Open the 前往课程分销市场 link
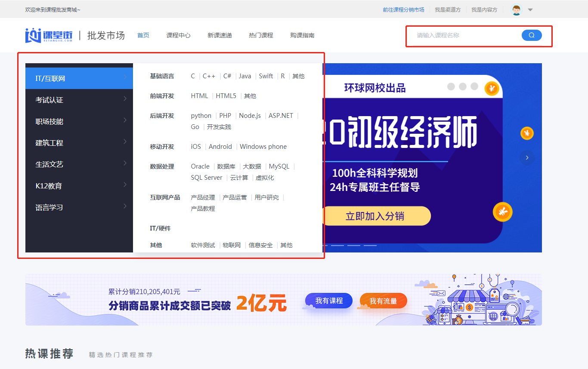This screenshot has width=588, height=369. (x=403, y=10)
